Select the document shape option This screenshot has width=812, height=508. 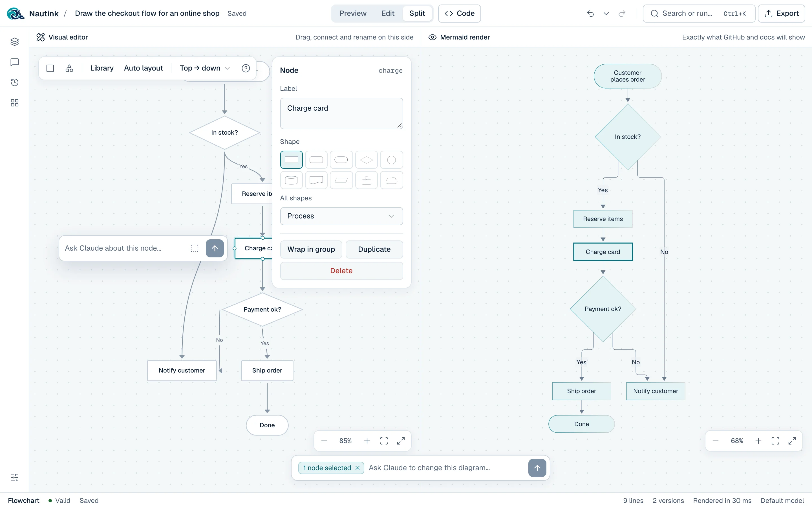coord(316,180)
